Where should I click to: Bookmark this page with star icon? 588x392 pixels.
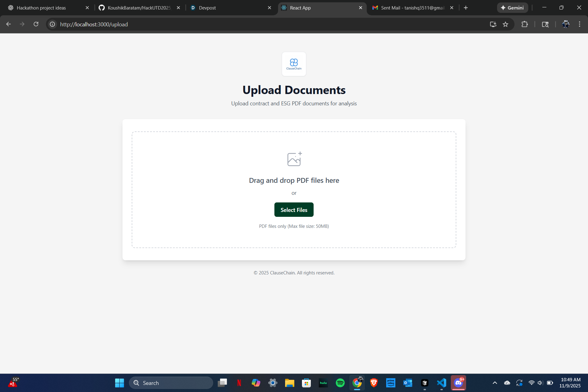click(505, 24)
